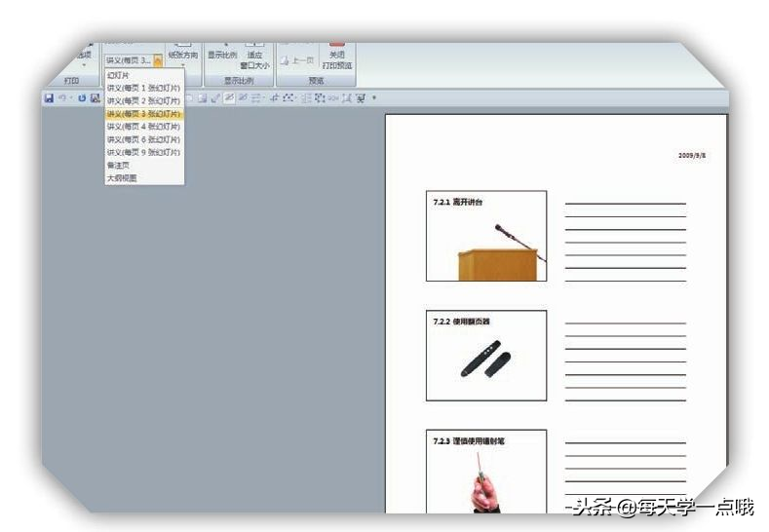
Task: Select 幻灯片 in the dropdown list
Action: tap(144, 75)
